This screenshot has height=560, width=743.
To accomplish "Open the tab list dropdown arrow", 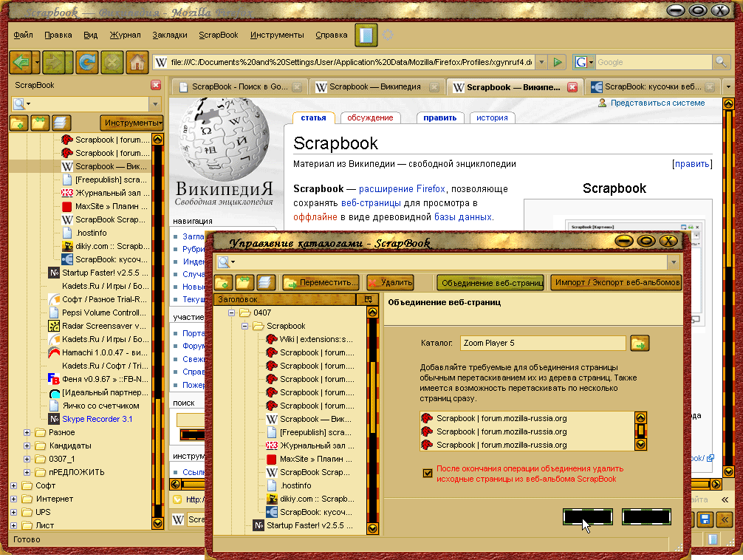I will coord(728,86).
